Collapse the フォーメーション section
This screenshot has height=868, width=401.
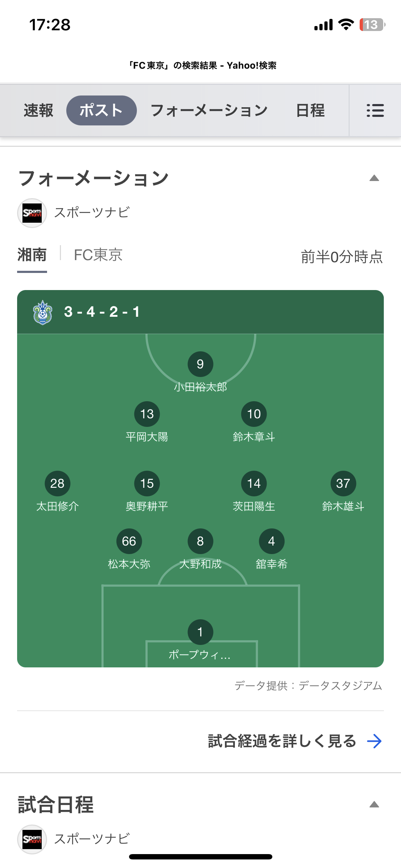tap(374, 178)
